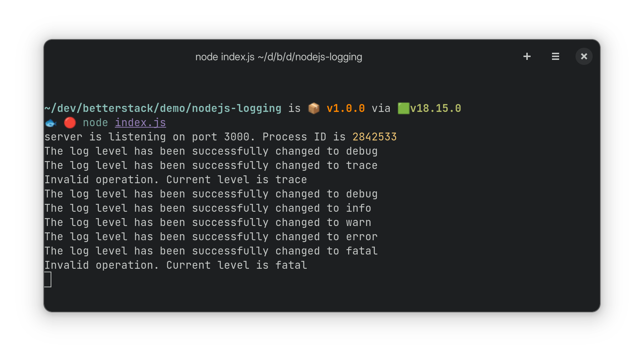Viewport: 644px width, 360px height.
Task: Click the new tab plus button
Action: [x=527, y=56]
